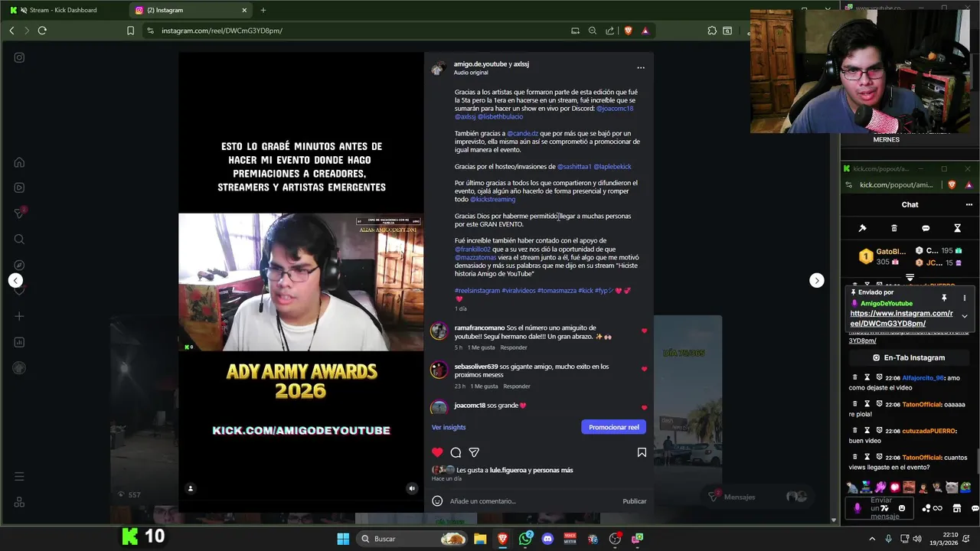Open @mazzatomas mention in caption

click(475, 258)
